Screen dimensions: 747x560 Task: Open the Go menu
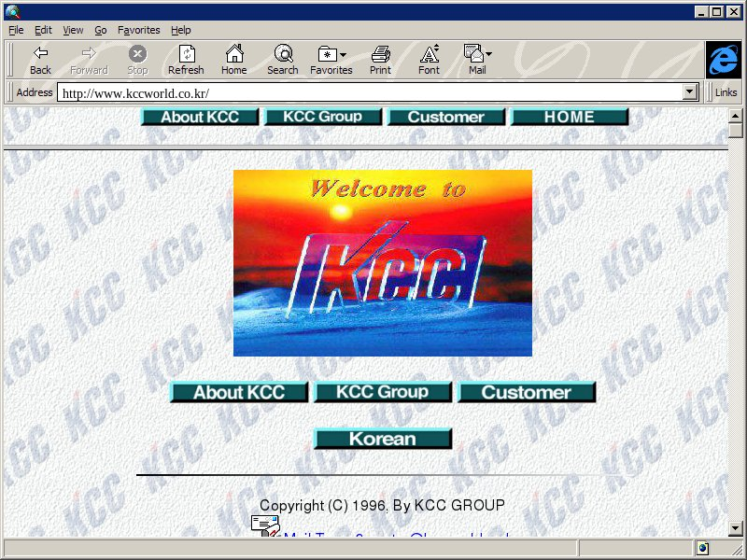(x=100, y=30)
